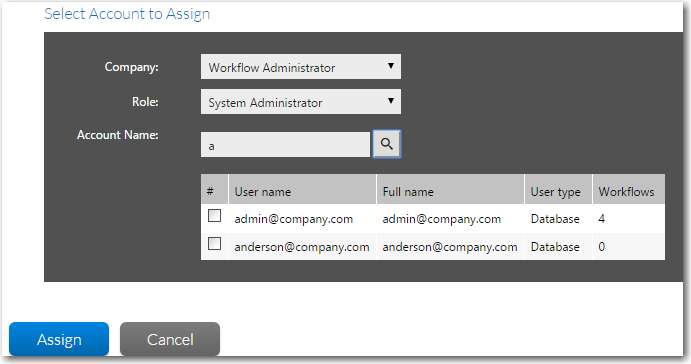Open the Company dropdown
Screen dimensions: 691x364
301,67
